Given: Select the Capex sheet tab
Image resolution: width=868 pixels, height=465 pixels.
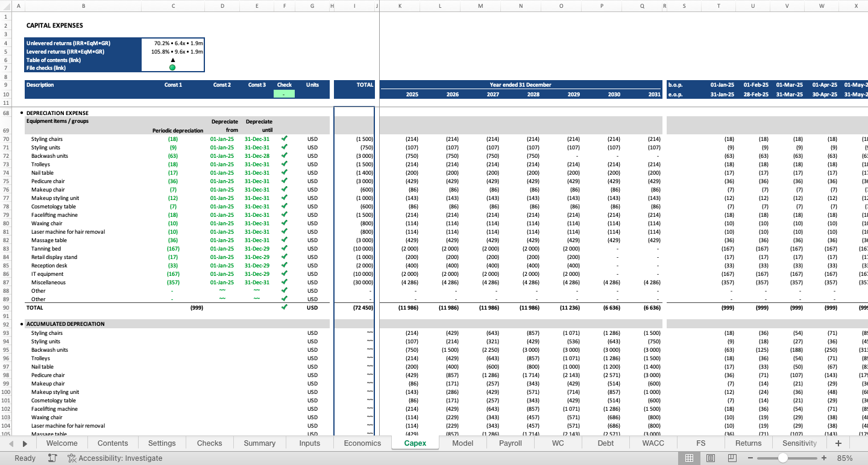Looking at the screenshot, I should tap(415, 443).
